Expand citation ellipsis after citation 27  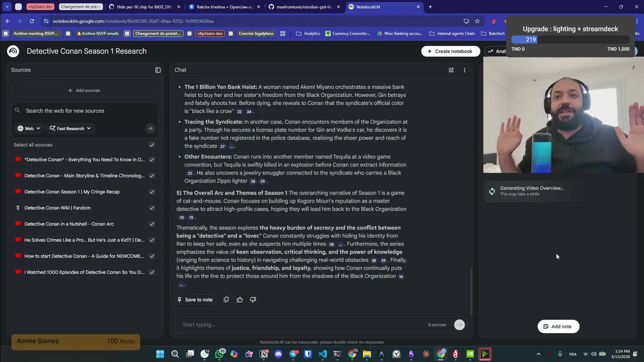coord(231,146)
